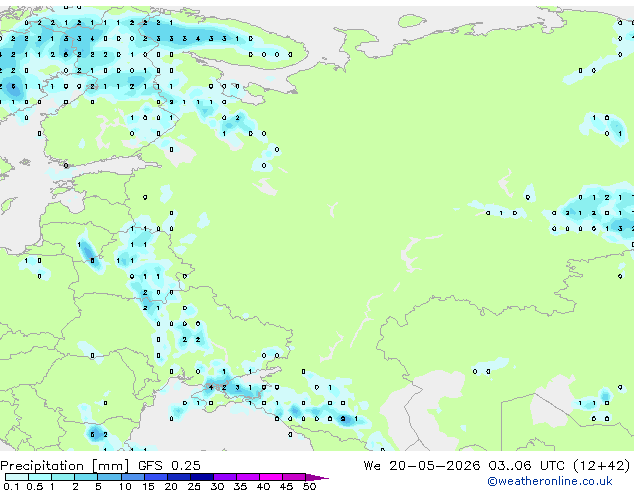Click the above-50 mm legend arrow tip
634x490 pixels.
317,478
